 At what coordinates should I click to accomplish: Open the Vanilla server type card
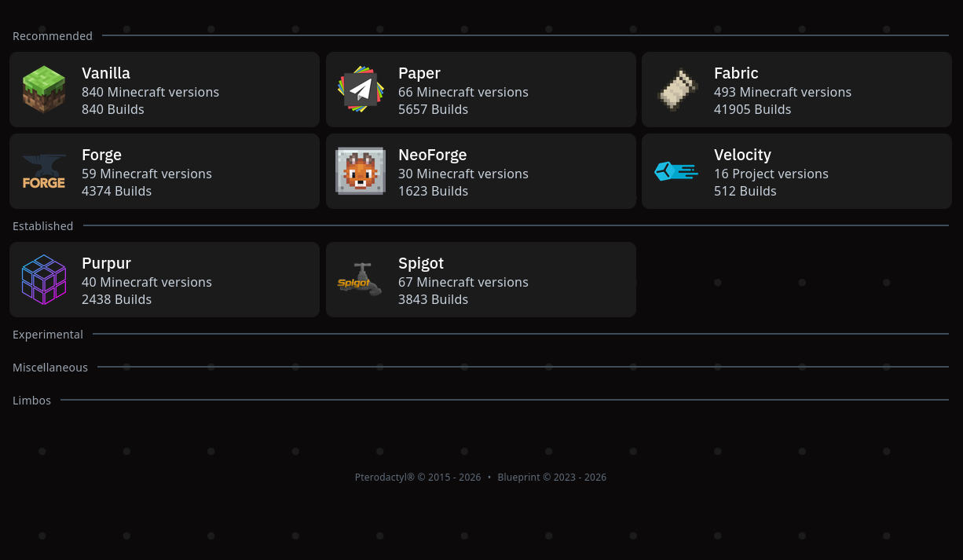point(164,90)
